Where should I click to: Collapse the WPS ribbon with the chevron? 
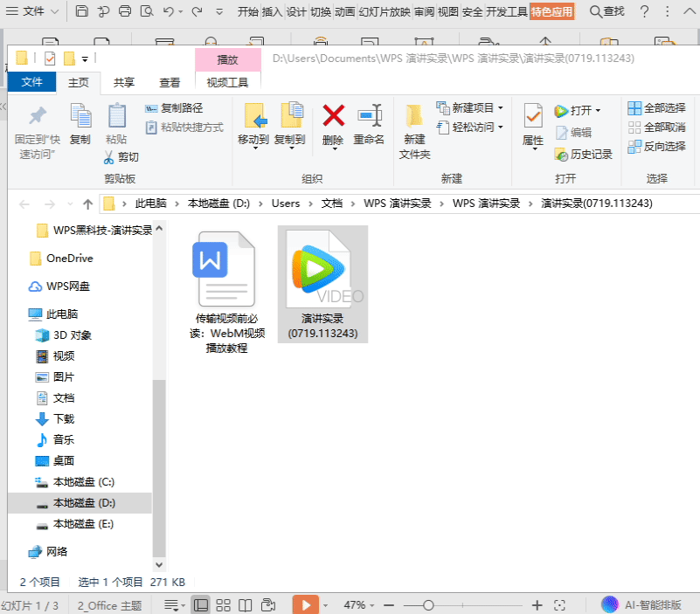(690, 11)
